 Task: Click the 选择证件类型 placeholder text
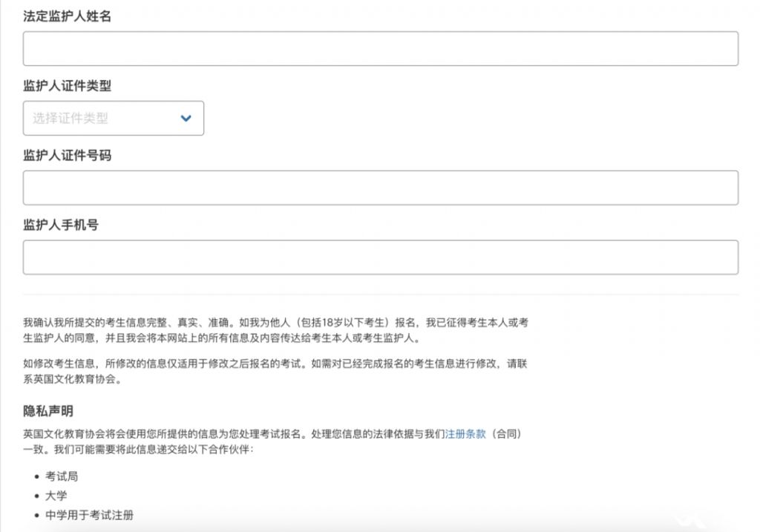(x=71, y=118)
